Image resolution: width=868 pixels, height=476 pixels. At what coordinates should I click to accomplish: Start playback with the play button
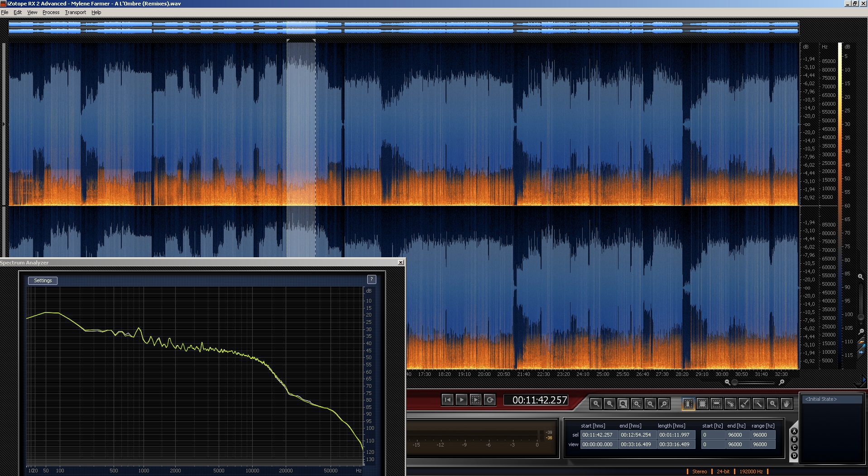pos(461,399)
